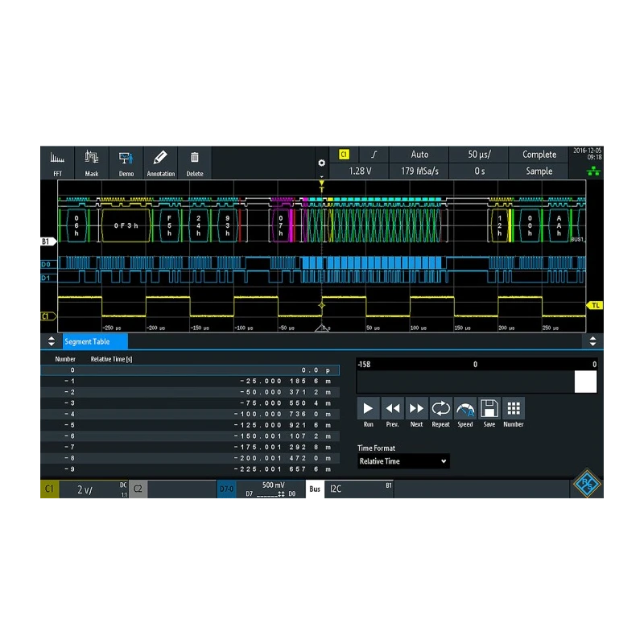This screenshot has width=644, height=644.
Task: Go to the Next segment
Action: [416, 408]
